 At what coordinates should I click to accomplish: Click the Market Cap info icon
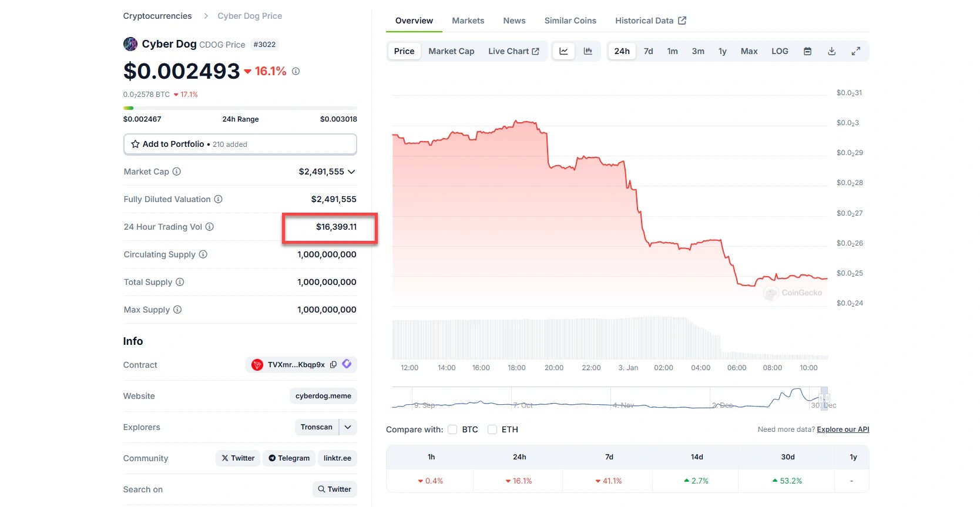click(x=177, y=172)
